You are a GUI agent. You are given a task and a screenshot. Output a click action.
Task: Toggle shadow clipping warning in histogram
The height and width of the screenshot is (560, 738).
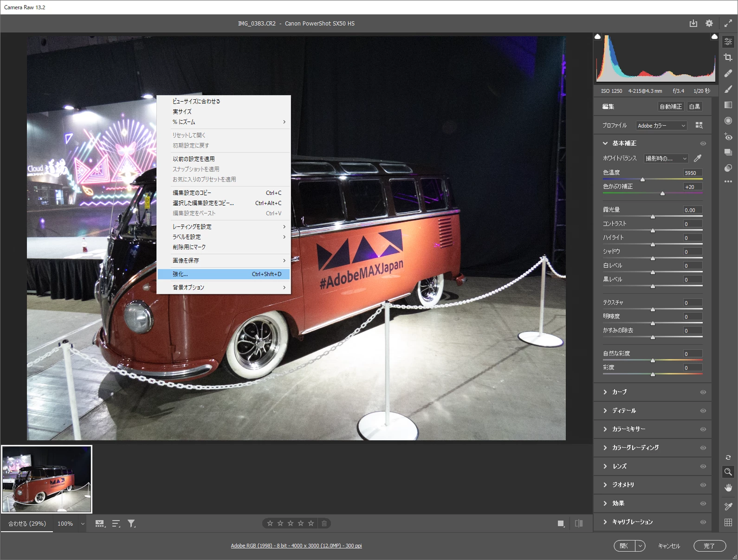[598, 37]
